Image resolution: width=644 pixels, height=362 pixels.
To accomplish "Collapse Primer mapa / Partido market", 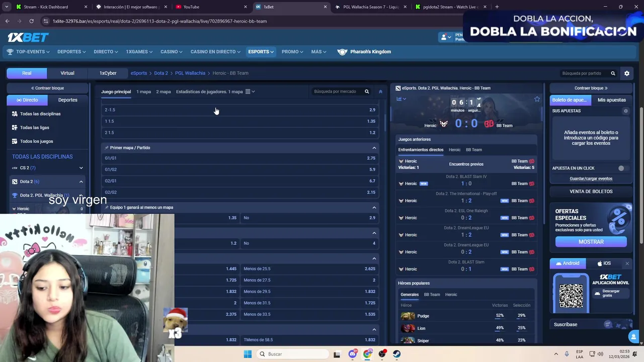I will point(374,148).
